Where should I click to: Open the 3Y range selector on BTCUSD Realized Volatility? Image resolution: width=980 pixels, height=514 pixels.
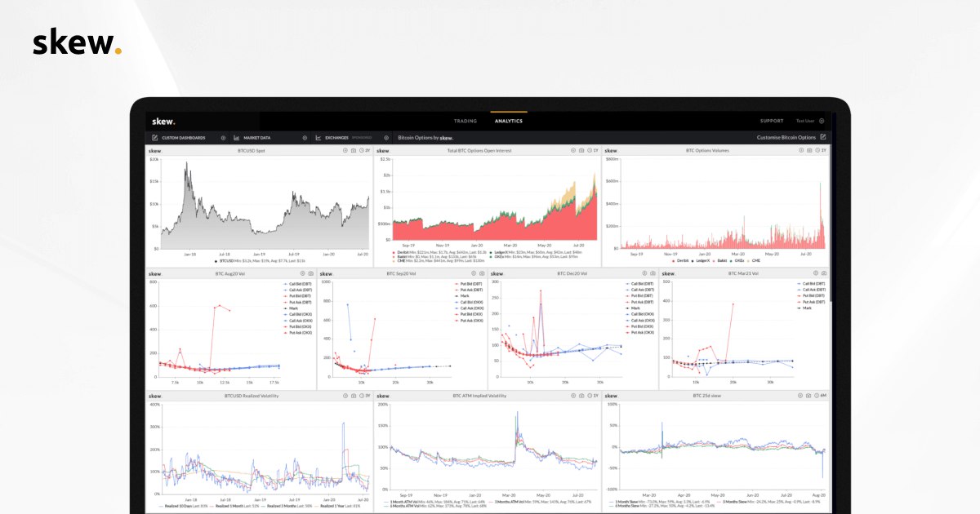pyautogui.click(x=363, y=396)
